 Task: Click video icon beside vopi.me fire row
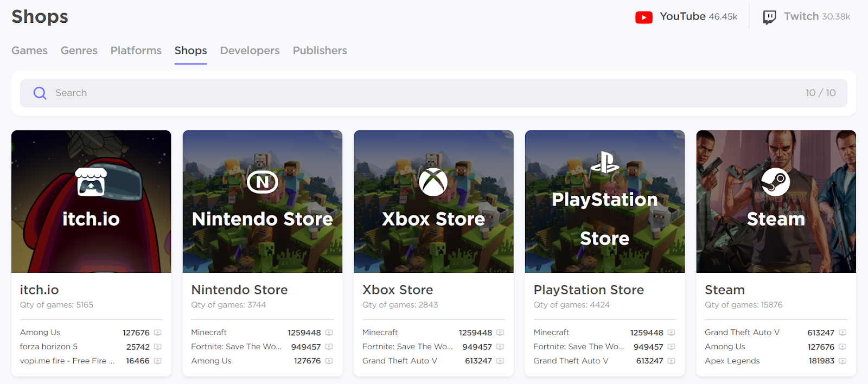(x=158, y=361)
